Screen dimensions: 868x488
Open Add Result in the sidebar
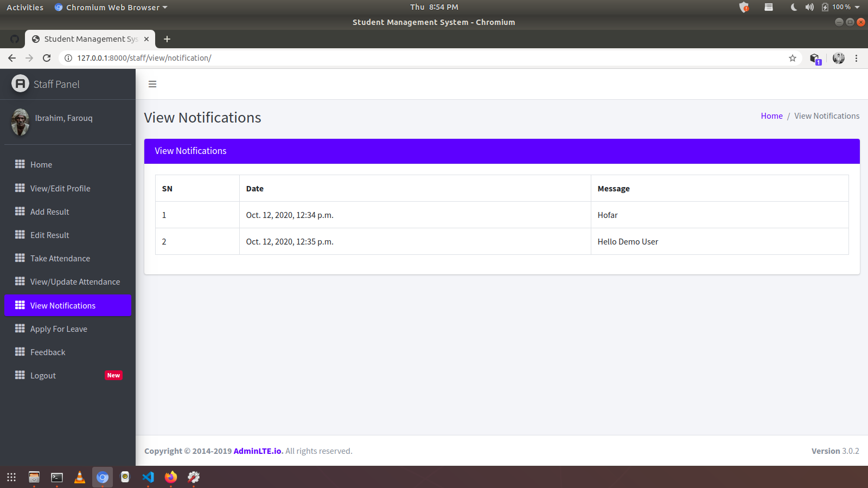[68, 211]
